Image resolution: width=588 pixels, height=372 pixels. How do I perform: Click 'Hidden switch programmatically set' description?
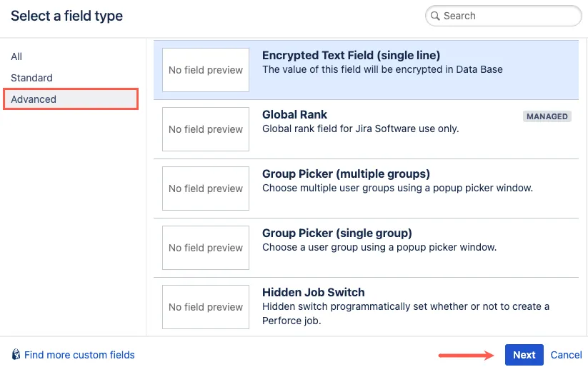click(406, 313)
